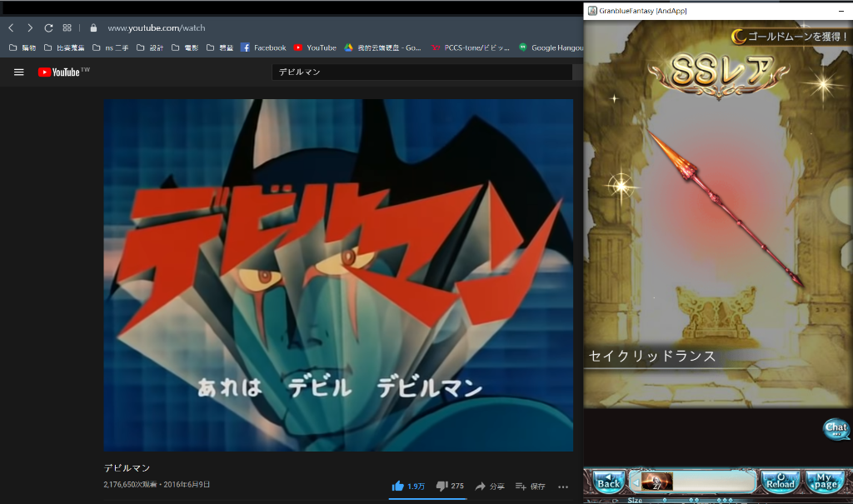Open the video's three-dot more actions menu
The width and height of the screenshot is (853, 504).
click(x=563, y=487)
